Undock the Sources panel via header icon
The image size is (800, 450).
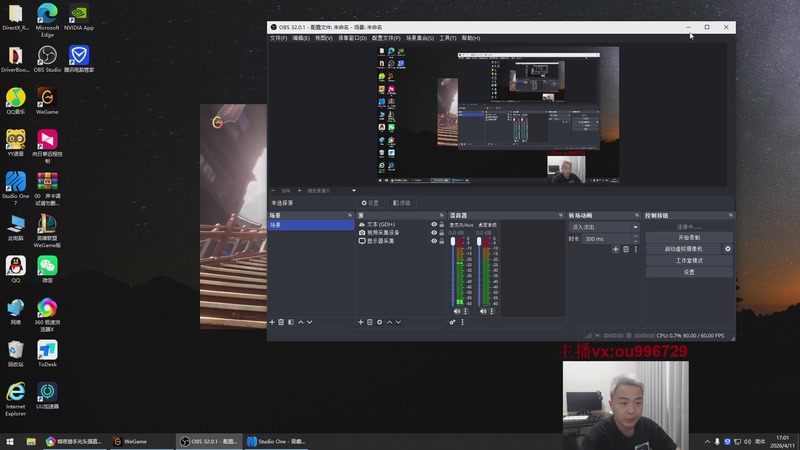(x=442, y=216)
